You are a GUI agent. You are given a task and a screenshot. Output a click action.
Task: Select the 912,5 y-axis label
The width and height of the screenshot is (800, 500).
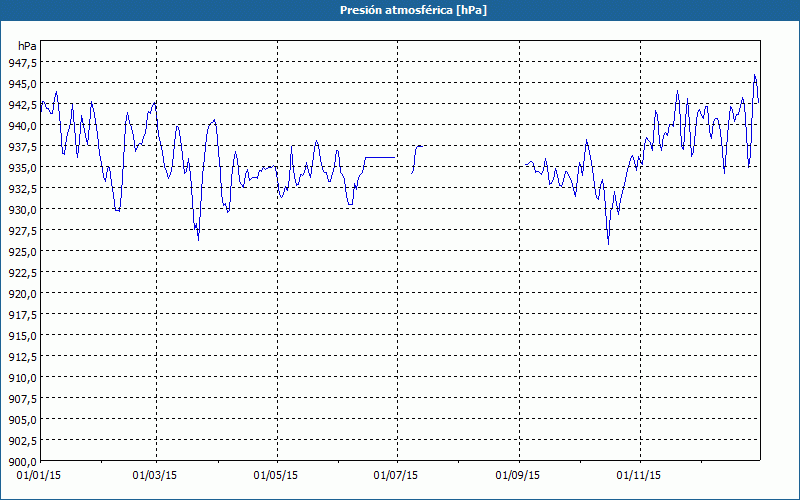click(x=22, y=357)
